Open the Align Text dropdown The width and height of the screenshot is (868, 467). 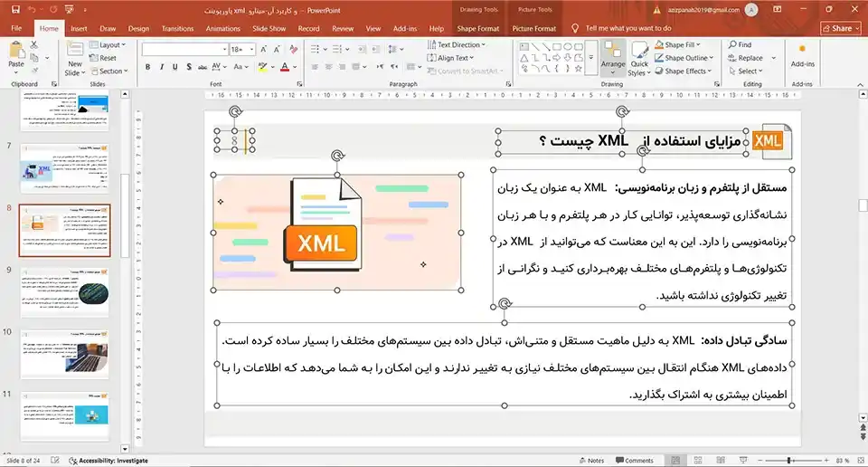pyautogui.click(x=450, y=58)
